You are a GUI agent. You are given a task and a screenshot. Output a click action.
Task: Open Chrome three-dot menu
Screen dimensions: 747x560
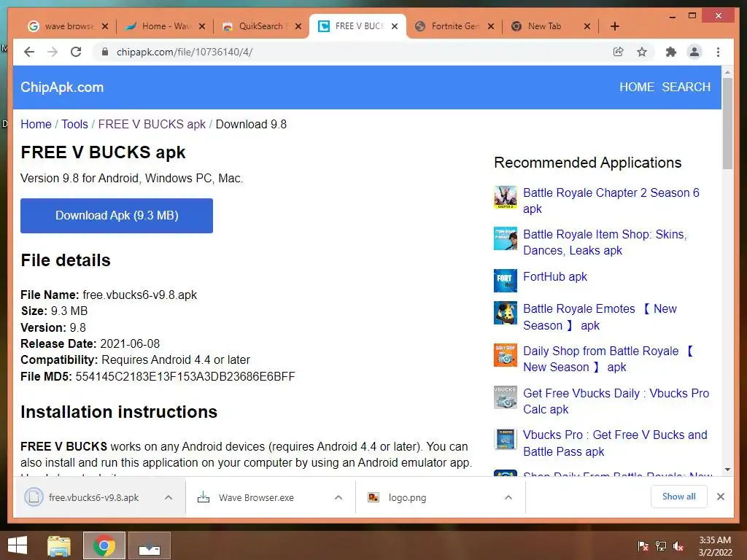(718, 52)
